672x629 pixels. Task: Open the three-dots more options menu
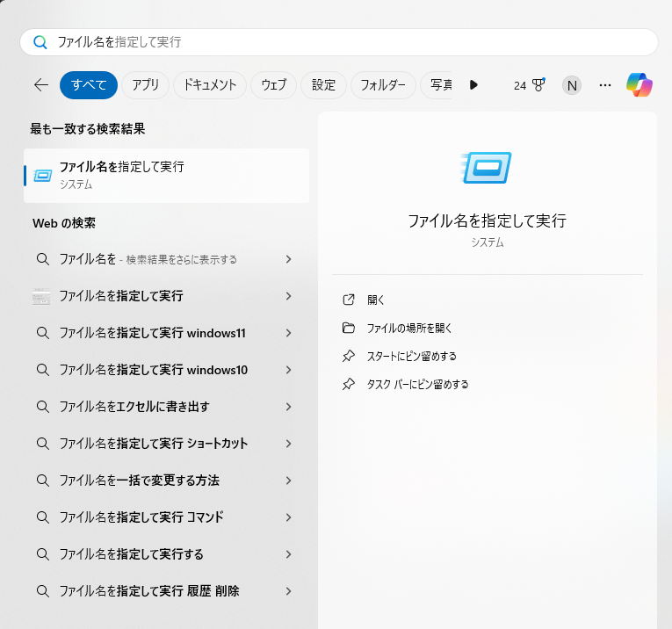click(604, 85)
